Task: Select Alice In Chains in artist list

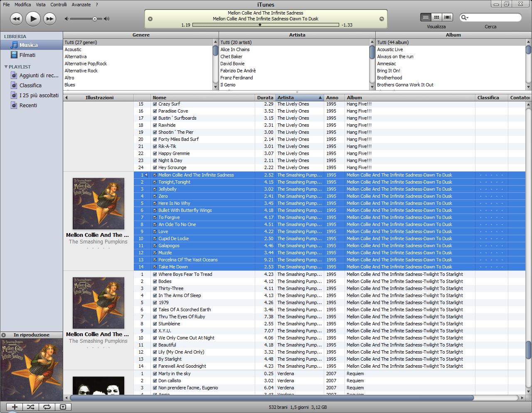Action: click(x=235, y=49)
